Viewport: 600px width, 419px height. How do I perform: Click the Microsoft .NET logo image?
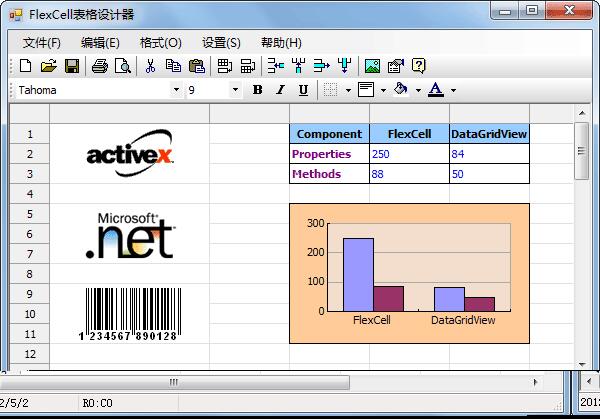(x=130, y=235)
